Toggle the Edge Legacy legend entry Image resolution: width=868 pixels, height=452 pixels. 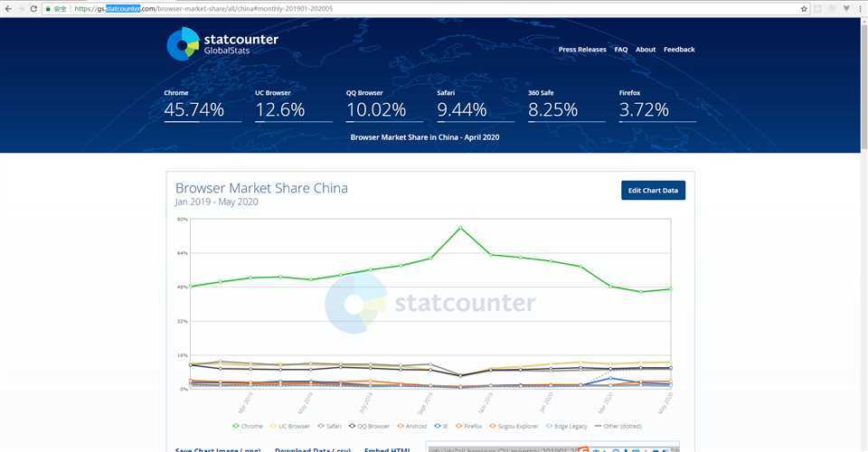coord(566,426)
